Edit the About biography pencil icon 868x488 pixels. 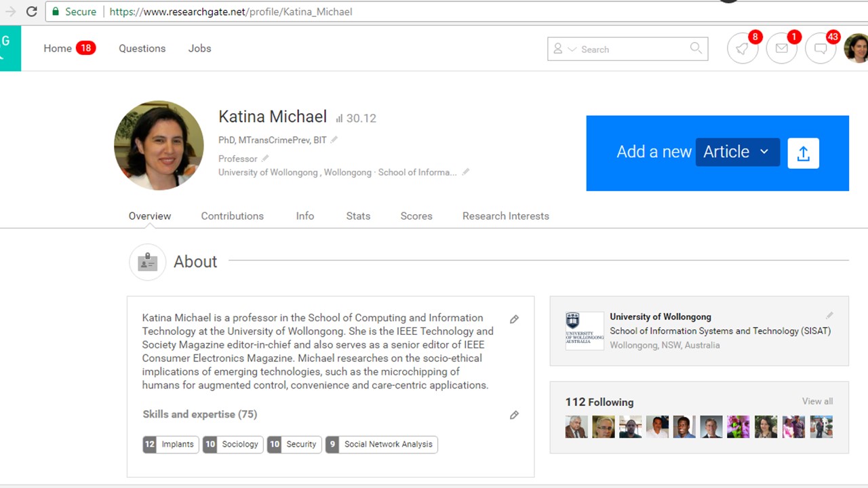click(514, 319)
